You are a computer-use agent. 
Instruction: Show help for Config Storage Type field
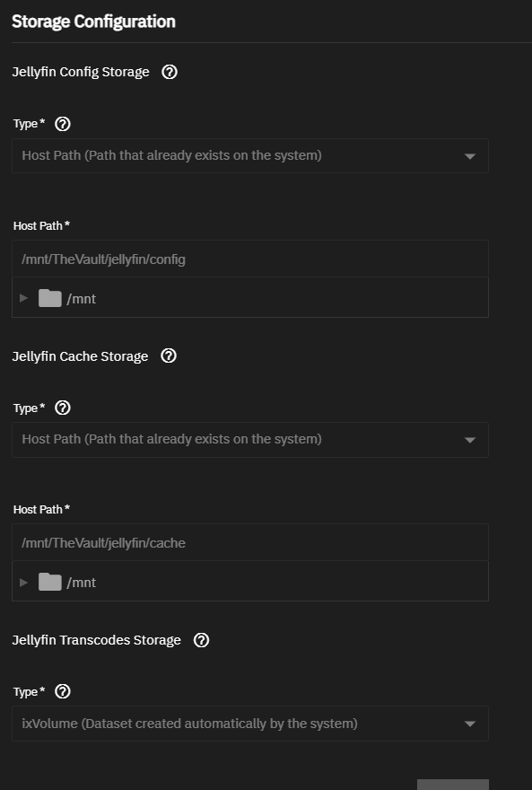tap(63, 124)
